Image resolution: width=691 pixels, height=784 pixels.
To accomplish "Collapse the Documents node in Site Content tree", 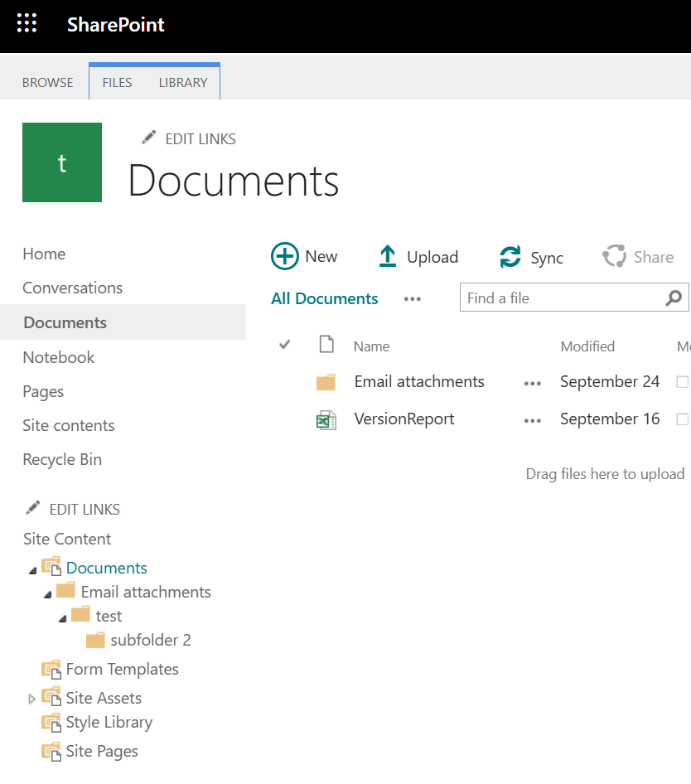I will (x=32, y=570).
